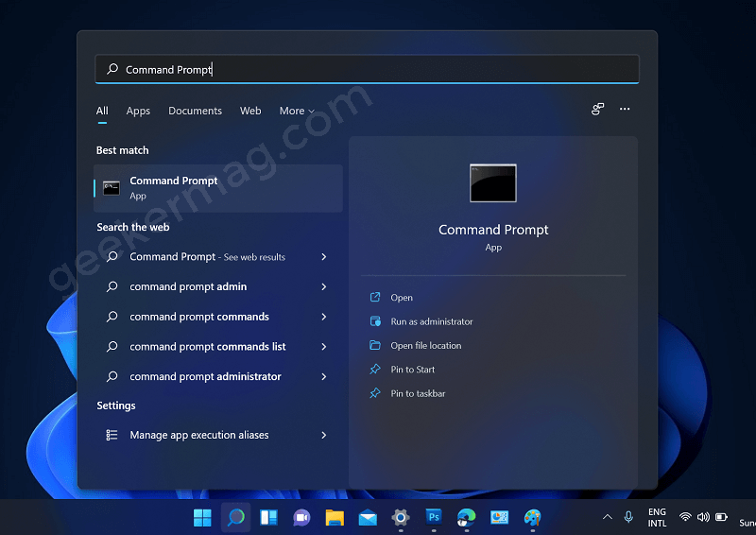Select 'command prompt commands list' suggestion
Screen dimensions: 756x535
[x=207, y=346]
